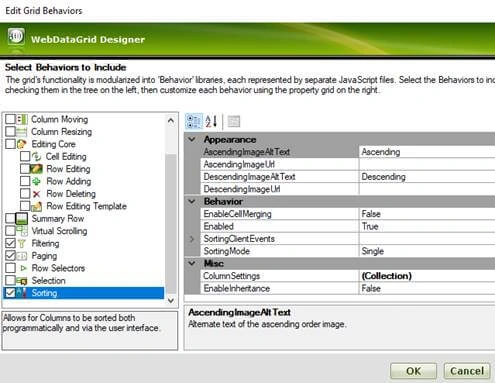
Task: Check the Editing Core checkbox
Action: (x=10, y=144)
